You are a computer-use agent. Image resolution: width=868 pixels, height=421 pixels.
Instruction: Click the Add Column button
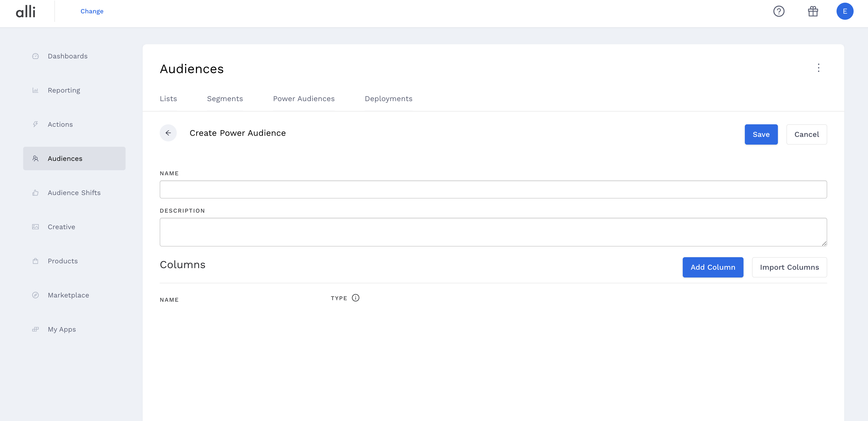(713, 267)
